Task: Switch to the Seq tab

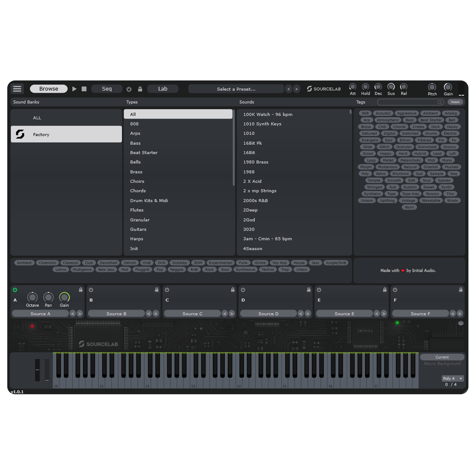Action: (107, 89)
